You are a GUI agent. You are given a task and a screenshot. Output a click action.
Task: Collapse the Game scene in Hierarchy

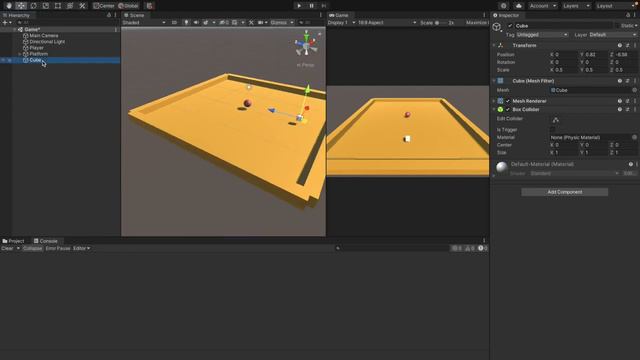[15, 29]
